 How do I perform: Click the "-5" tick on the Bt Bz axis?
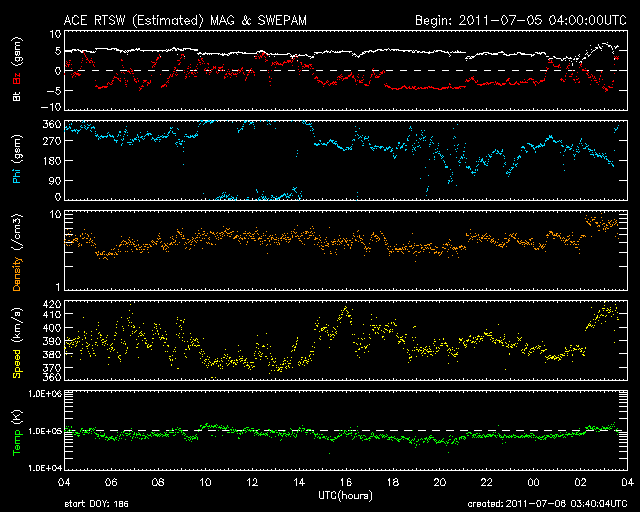point(53,90)
